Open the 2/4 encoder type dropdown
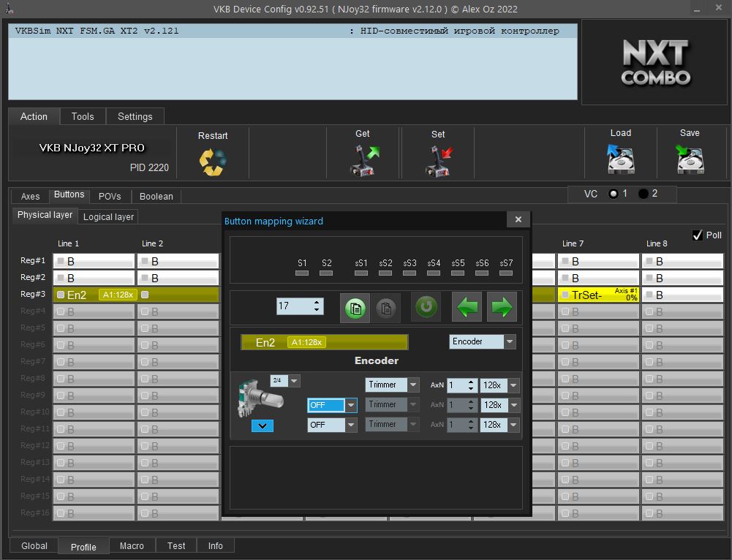This screenshot has height=560, width=732. pos(294,381)
